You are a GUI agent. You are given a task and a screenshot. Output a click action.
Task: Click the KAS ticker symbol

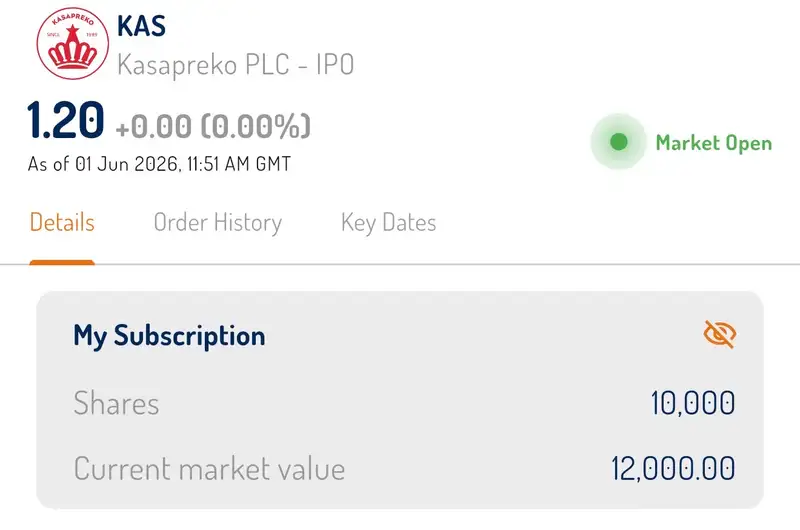pyautogui.click(x=141, y=26)
